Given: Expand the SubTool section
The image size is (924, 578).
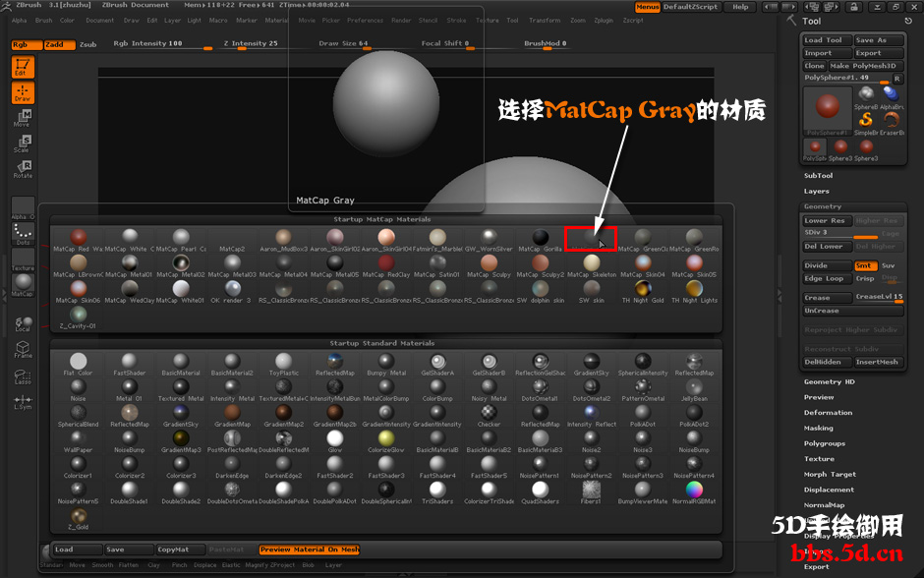Looking at the screenshot, I should (x=819, y=176).
